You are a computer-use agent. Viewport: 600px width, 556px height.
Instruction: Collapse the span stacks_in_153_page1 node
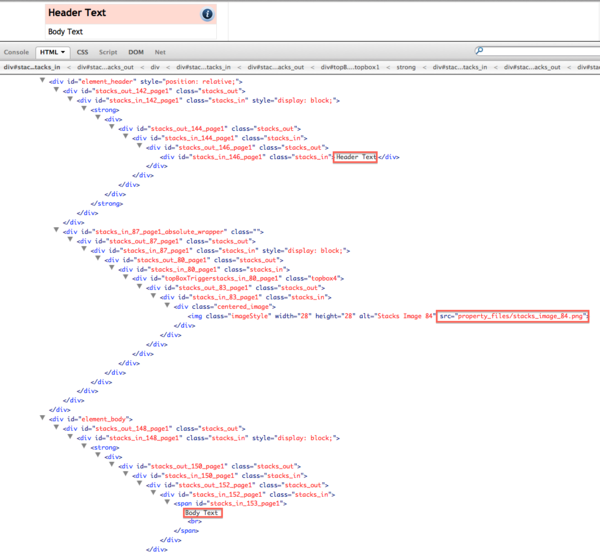point(167,502)
